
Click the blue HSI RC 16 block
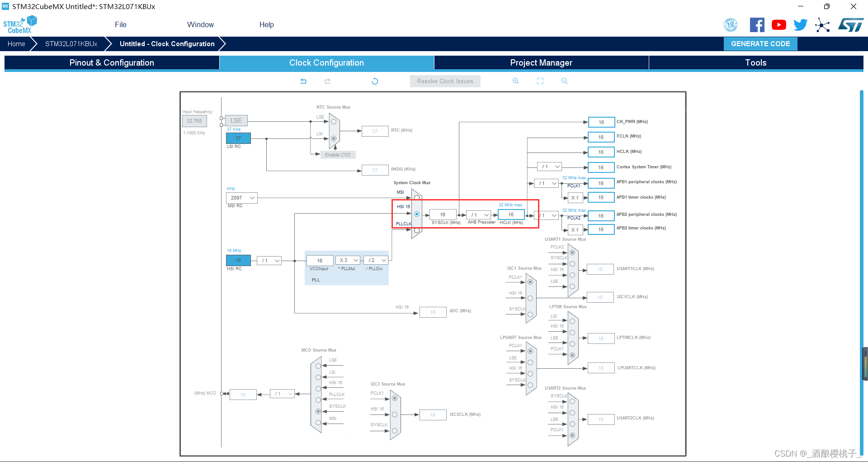tap(238, 260)
